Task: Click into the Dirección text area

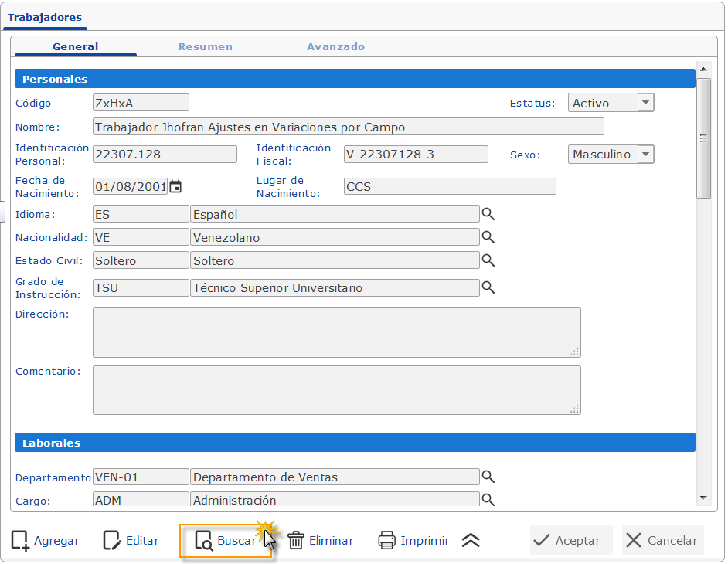Action: (336, 332)
